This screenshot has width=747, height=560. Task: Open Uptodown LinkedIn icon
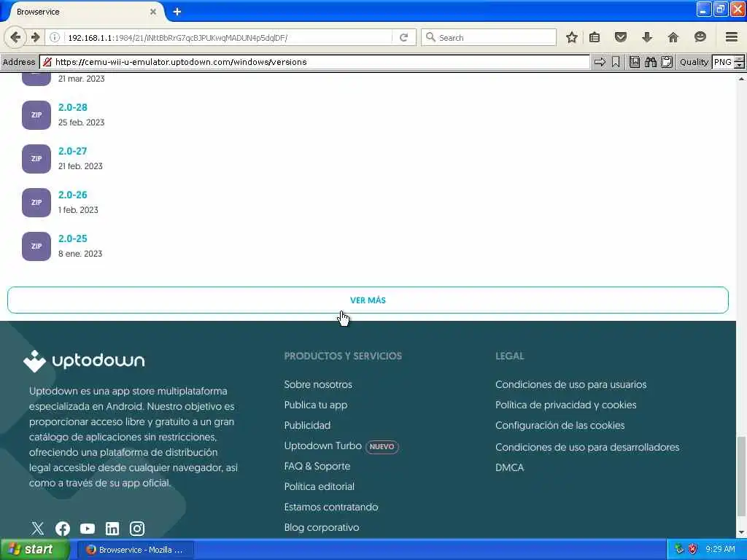(112, 528)
